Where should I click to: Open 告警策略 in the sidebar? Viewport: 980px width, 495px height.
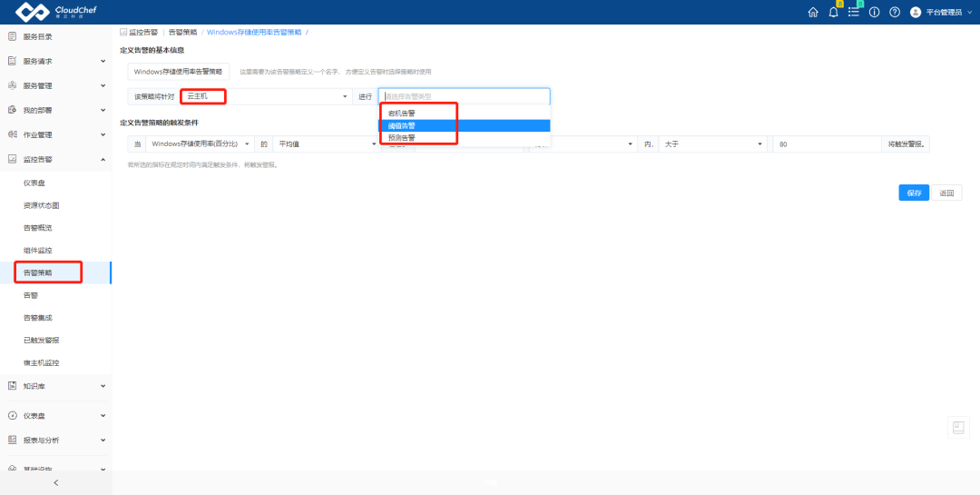pos(37,272)
